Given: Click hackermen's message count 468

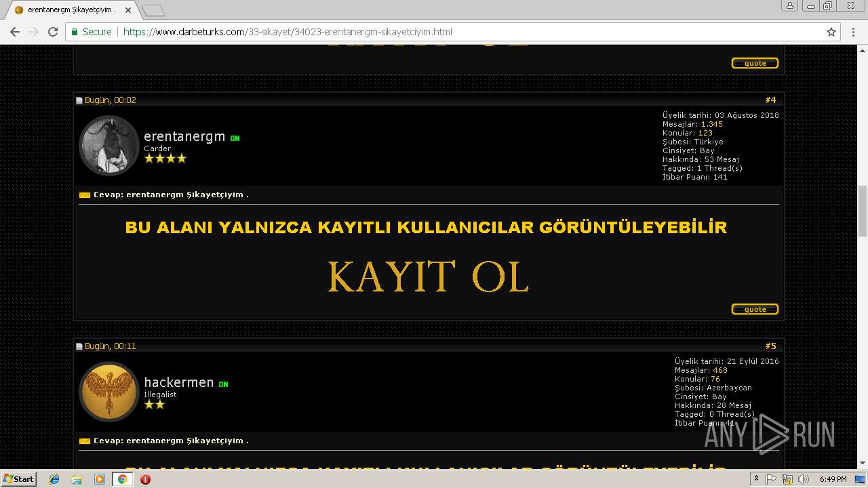Looking at the screenshot, I should click(720, 370).
